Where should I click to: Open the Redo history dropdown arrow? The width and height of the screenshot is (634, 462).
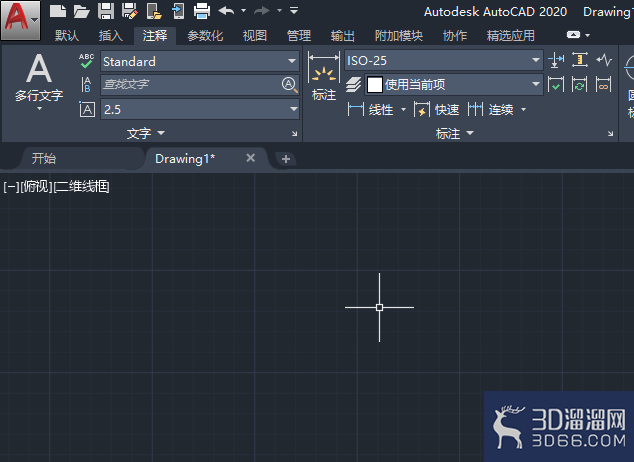tap(279, 11)
